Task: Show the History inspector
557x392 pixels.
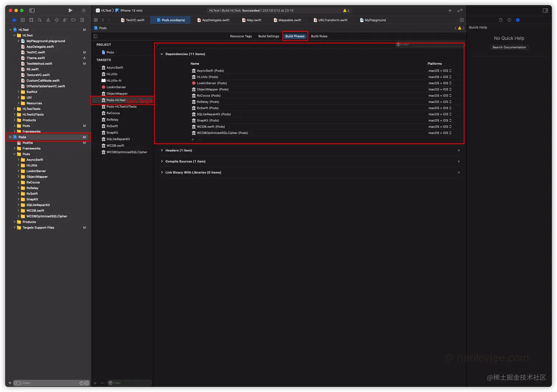Action: click(509, 20)
